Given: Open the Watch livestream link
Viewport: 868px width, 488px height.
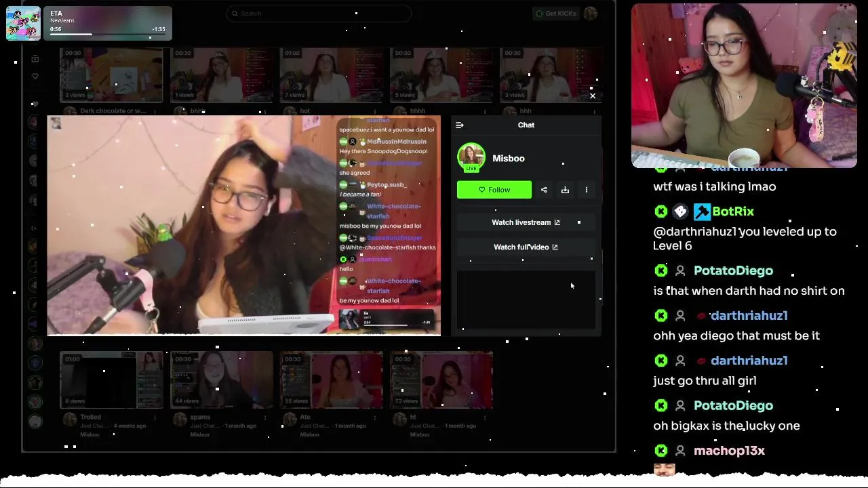Looking at the screenshot, I should coord(526,222).
